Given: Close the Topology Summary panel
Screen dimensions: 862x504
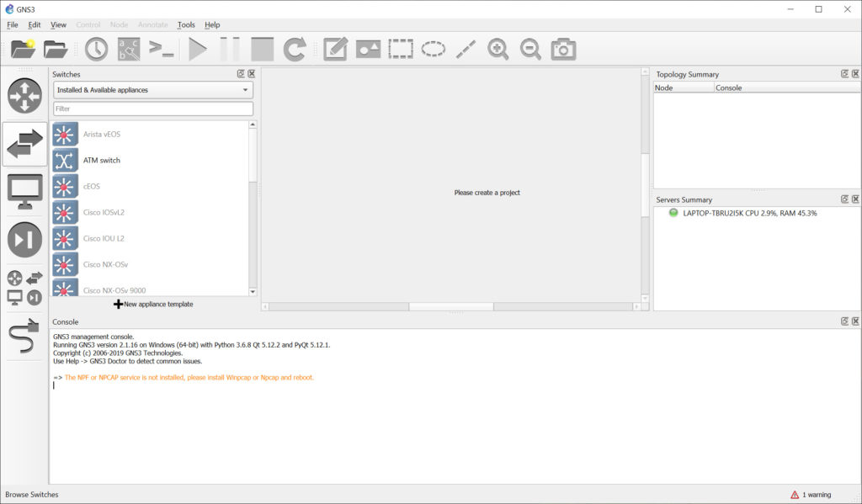Looking at the screenshot, I should (855, 74).
